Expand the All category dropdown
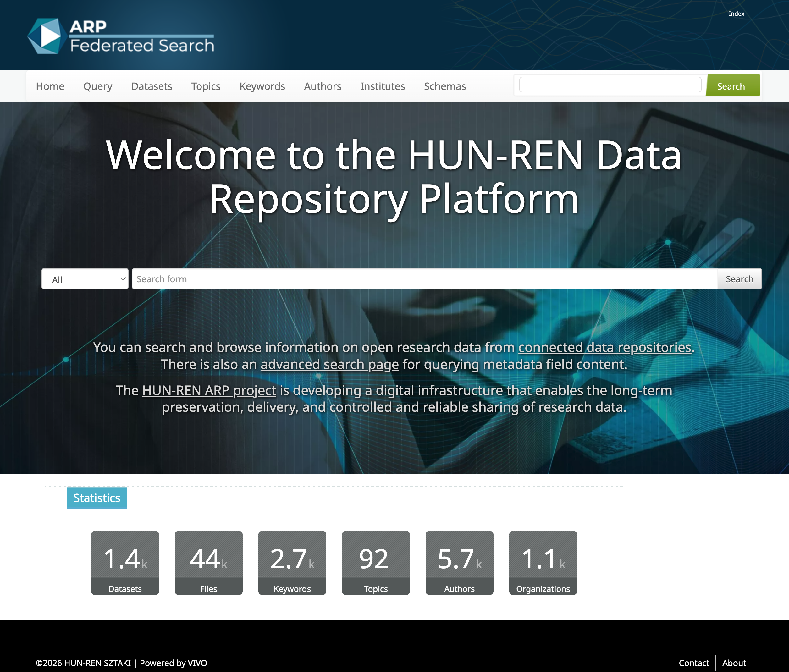Screen dimensions: 789x672 pyautogui.click(x=85, y=279)
